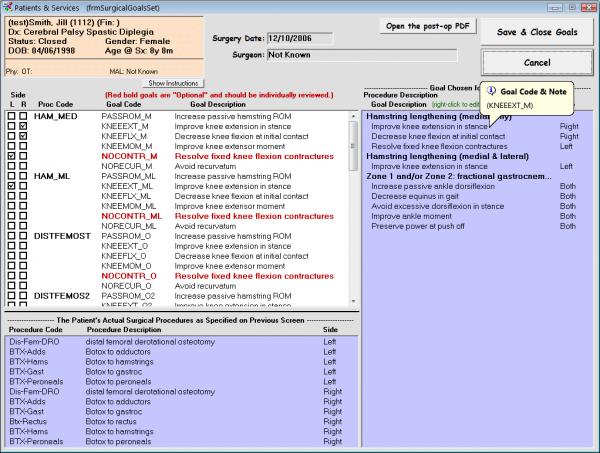Click the NORECUR_O goal code
This screenshot has width=600, height=453.
[126, 286]
